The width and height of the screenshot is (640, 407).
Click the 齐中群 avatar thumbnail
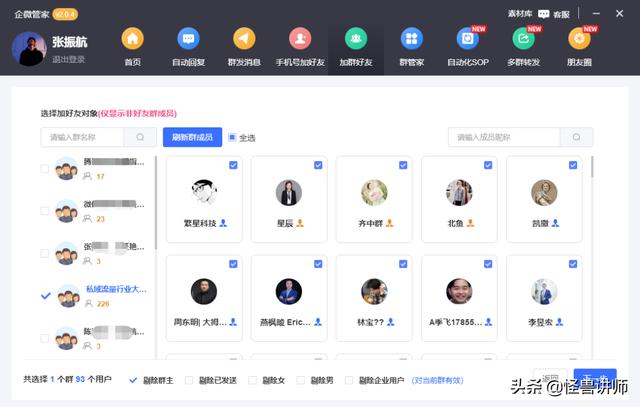click(x=374, y=193)
